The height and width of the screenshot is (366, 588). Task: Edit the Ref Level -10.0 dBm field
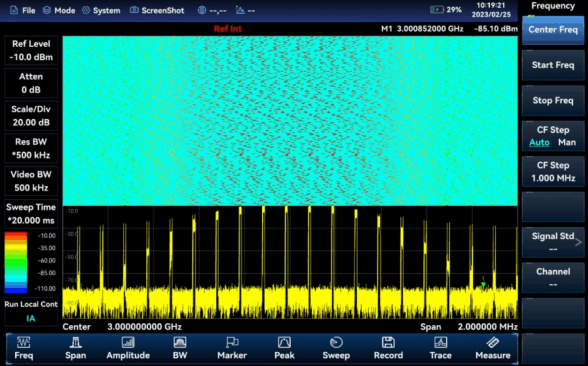pyautogui.click(x=31, y=51)
